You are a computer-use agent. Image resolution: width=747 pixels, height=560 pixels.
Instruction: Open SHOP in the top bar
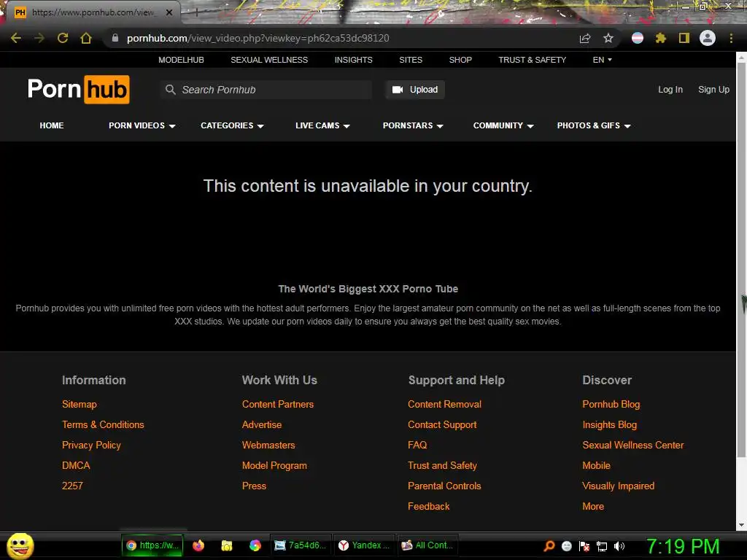pos(460,60)
